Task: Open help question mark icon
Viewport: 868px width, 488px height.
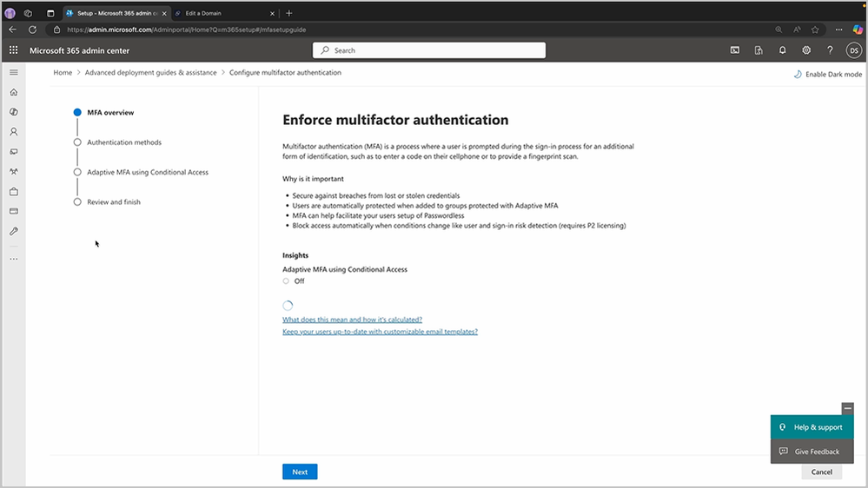Action: [830, 50]
